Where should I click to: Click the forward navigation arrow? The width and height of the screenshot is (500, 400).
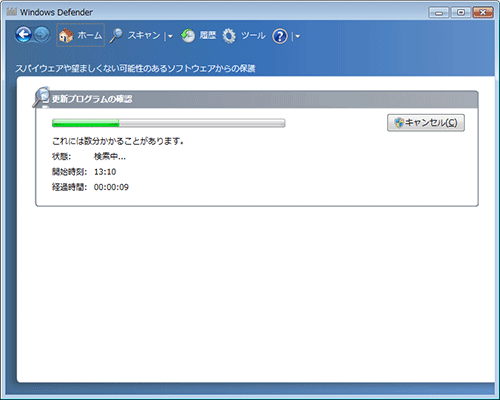[x=42, y=35]
